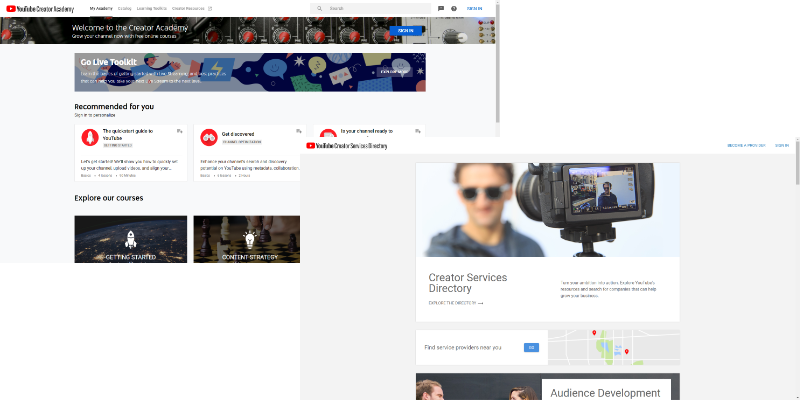
Task: Open the Get discovered course title
Action: tap(238, 134)
